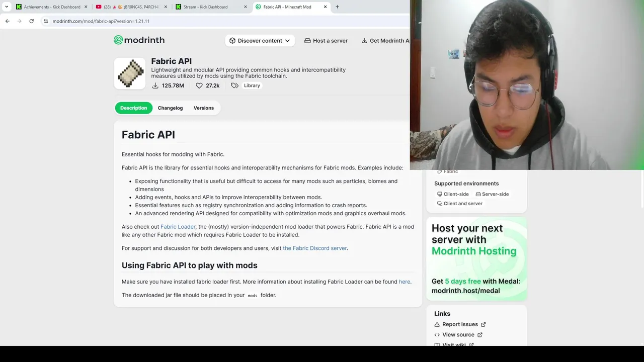Open the Discover content dropdown
This screenshot has height=362, width=644.
pos(260,41)
